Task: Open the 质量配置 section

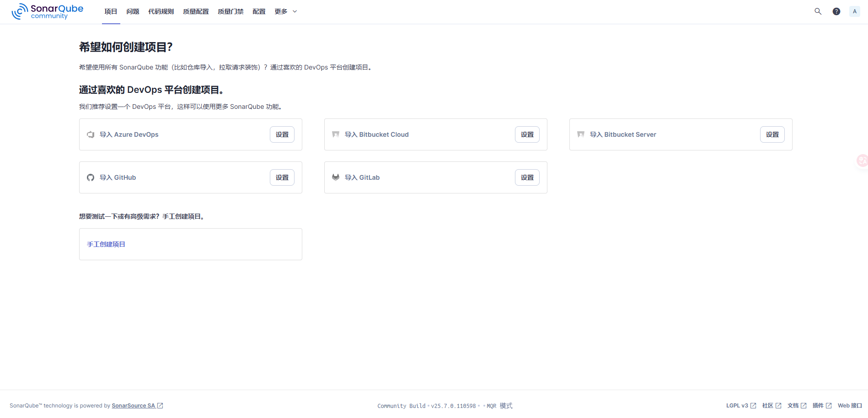Action: [196, 11]
